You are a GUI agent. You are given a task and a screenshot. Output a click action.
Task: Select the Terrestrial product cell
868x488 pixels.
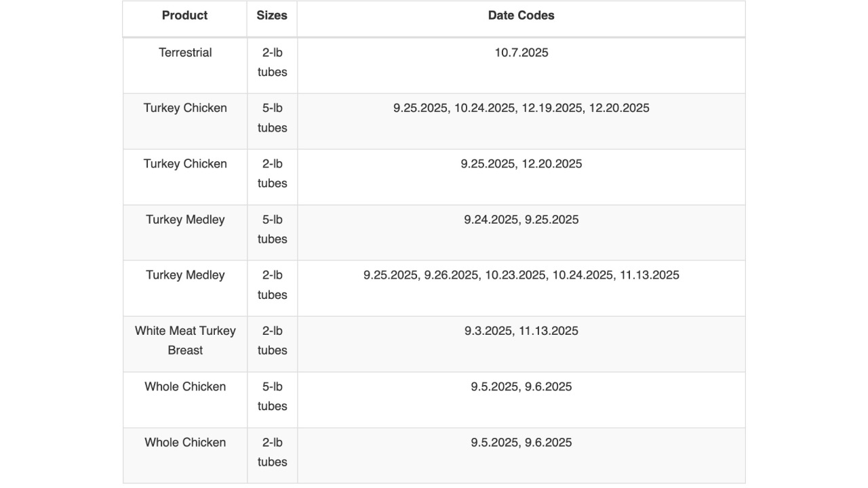pyautogui.click(x=185, y=53)
